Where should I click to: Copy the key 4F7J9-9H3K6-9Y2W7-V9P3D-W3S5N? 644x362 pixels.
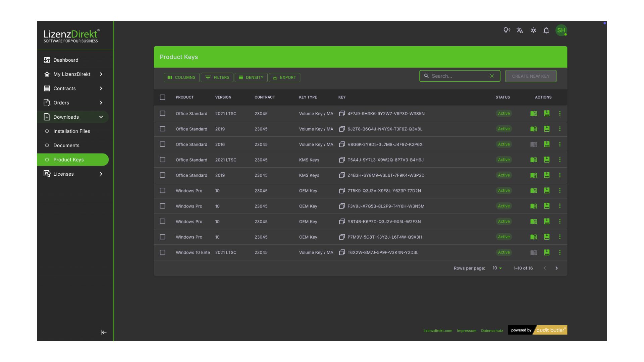[342, 114]
